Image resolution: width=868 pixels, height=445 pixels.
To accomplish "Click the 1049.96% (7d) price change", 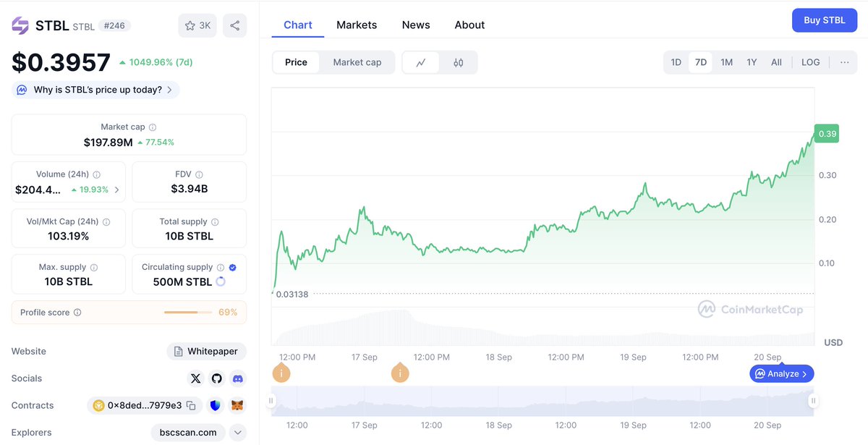I will 156,62.
